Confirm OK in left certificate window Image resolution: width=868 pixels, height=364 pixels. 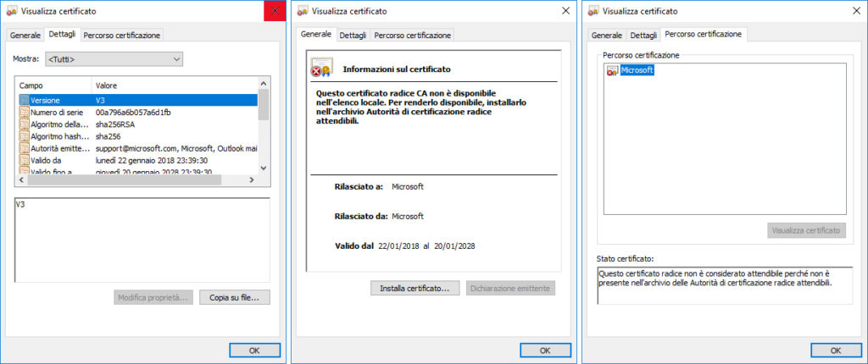pos(254,350)
